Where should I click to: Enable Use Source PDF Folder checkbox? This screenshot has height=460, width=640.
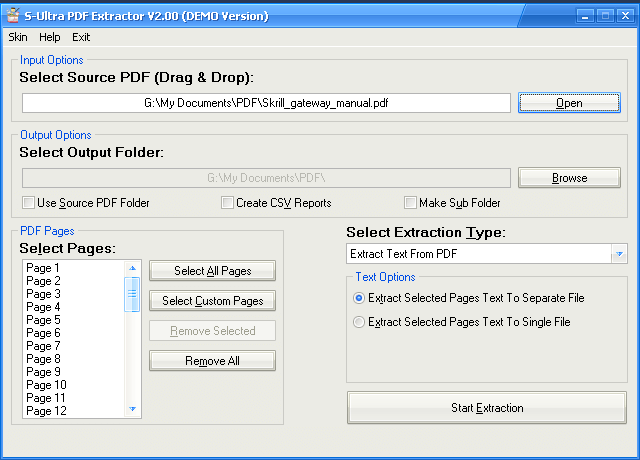(29, 203)
